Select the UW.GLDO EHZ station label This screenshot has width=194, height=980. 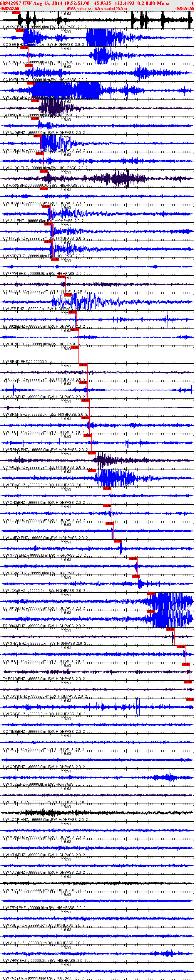point(45,168)
